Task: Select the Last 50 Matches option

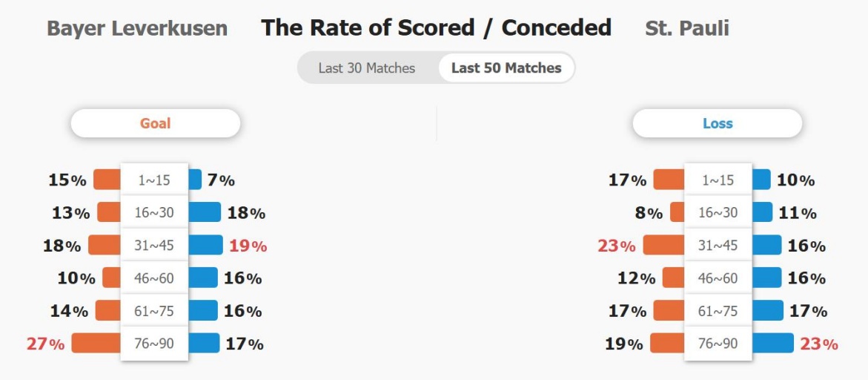Action: click(x=506, y=68)
